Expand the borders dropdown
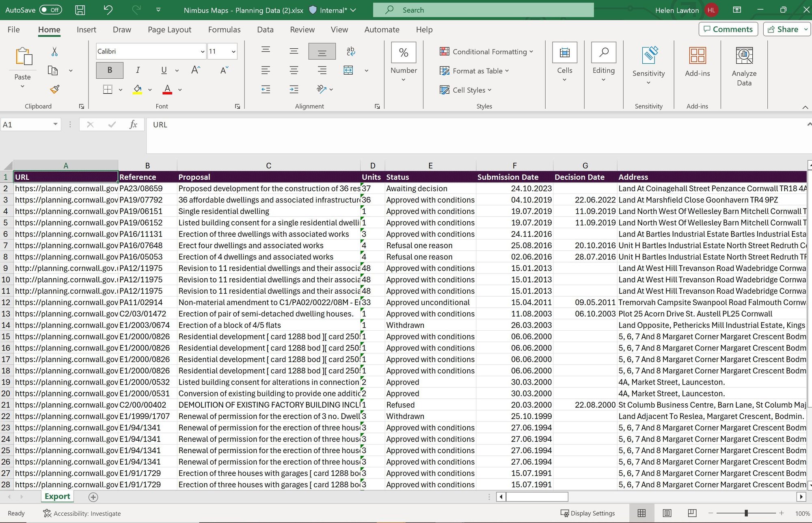Image resolution: width=812 pixels, height=523 pixels. pyautogui.click(x=120, y=90)
